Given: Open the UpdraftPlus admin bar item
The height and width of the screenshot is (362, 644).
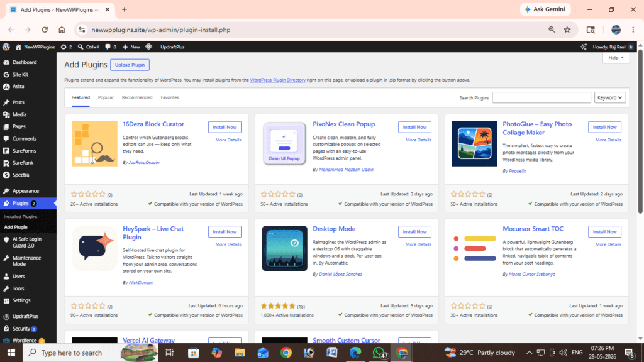Looking at the screenshot, I should pyautogui.click(x=172, y=47).
